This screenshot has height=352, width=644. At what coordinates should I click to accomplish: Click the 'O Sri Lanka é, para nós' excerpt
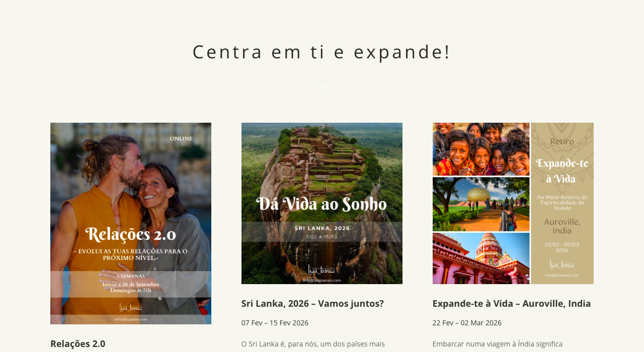[x=313, y=344]
